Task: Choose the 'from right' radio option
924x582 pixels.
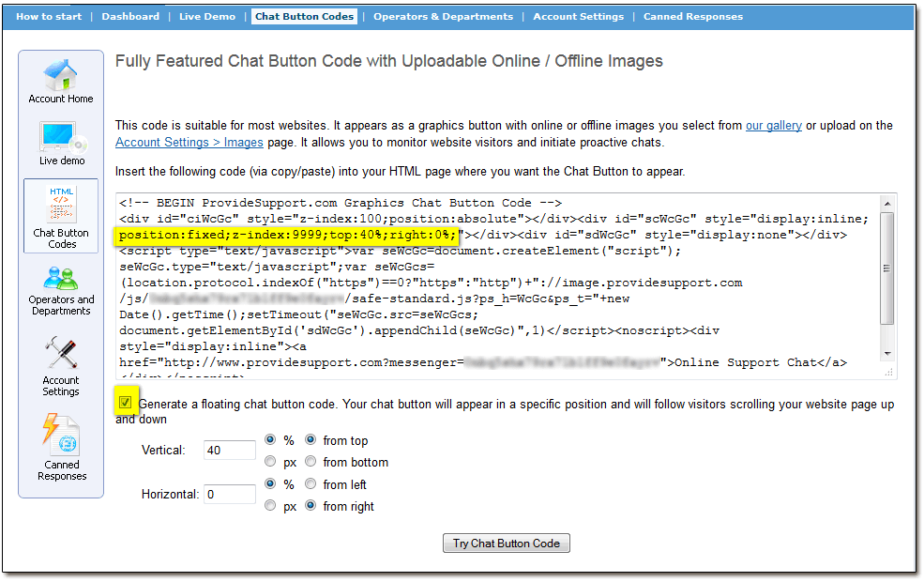Action: tap(311, 505)
